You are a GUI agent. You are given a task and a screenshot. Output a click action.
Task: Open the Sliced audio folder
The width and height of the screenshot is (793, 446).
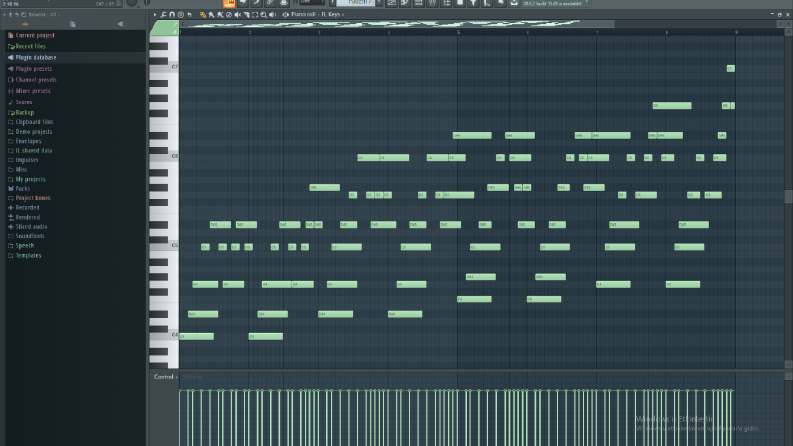(31, 227)
